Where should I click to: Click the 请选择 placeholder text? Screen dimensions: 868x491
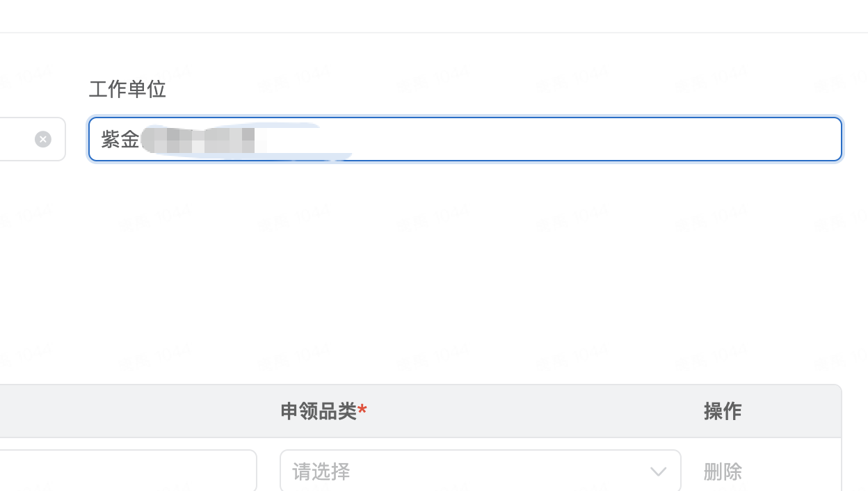point(321,472)
